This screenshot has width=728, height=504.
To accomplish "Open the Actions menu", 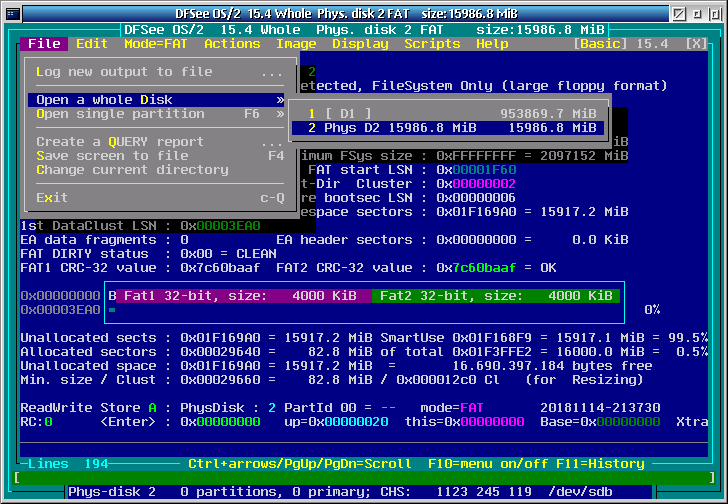I will [x=232, y=44].
